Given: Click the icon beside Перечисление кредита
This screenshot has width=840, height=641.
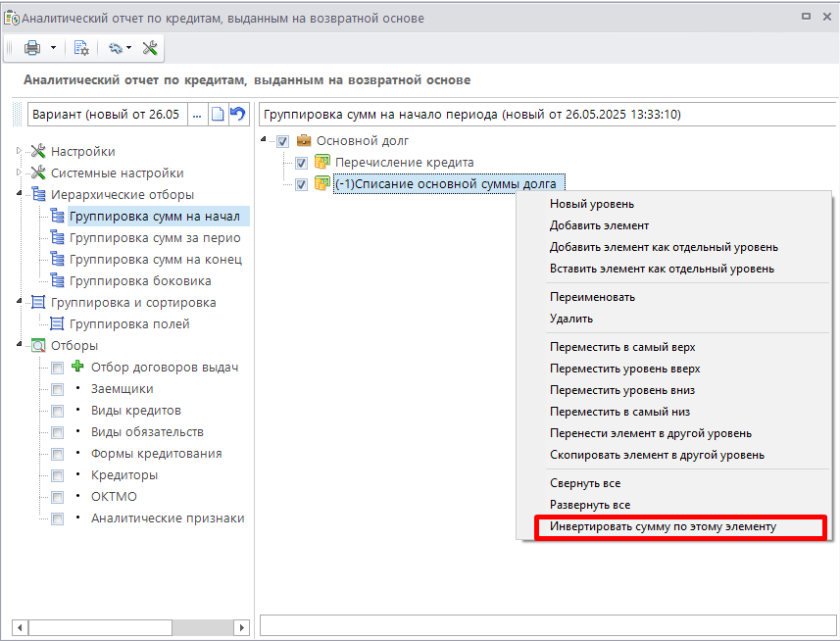Looking at the screenshot, I should [x=321, y=163].
